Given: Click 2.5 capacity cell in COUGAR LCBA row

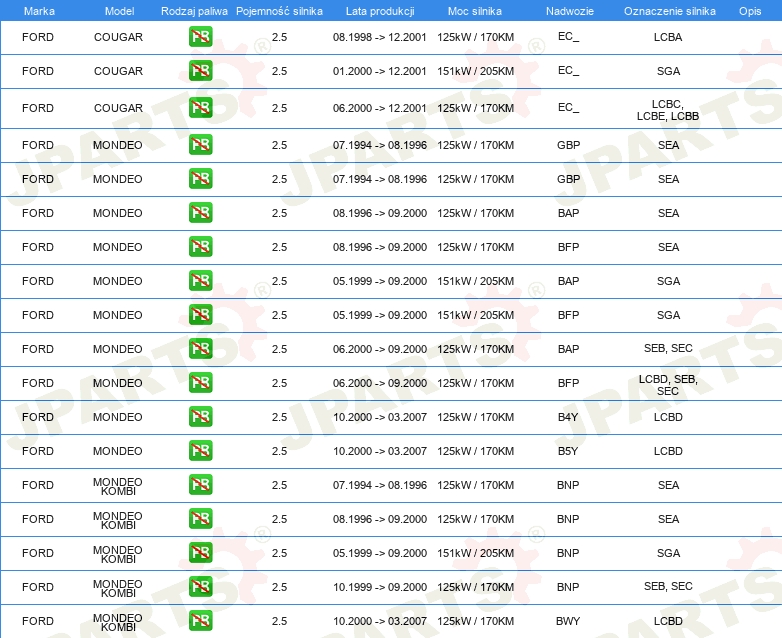Looking at the screenshot, I should pos(279,37).
